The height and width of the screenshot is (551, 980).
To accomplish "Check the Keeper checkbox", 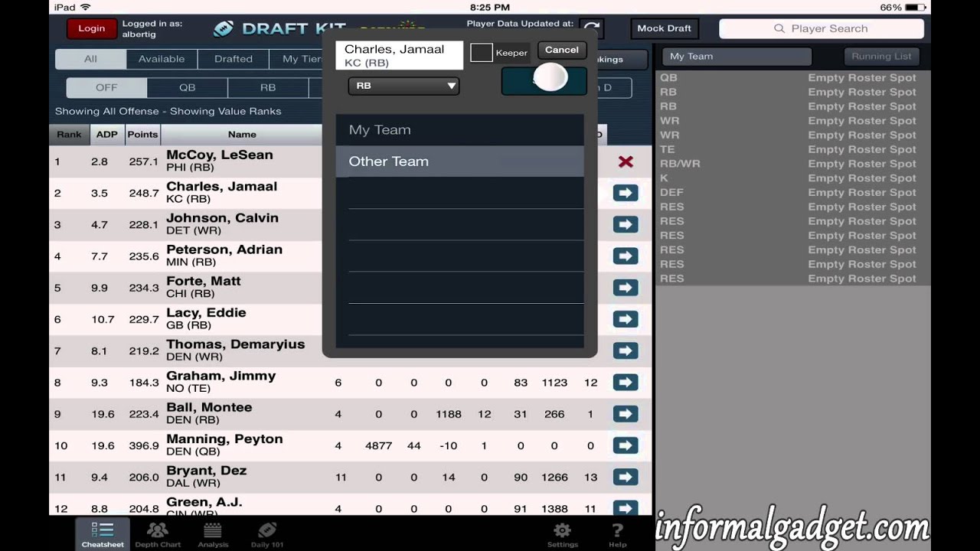I will (482, 53).
